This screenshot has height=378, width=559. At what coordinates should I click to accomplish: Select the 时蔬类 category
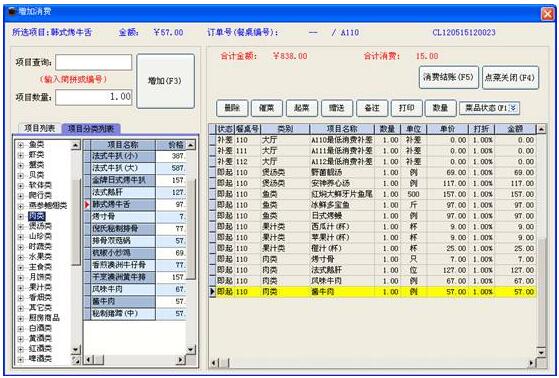pos(40,247)
